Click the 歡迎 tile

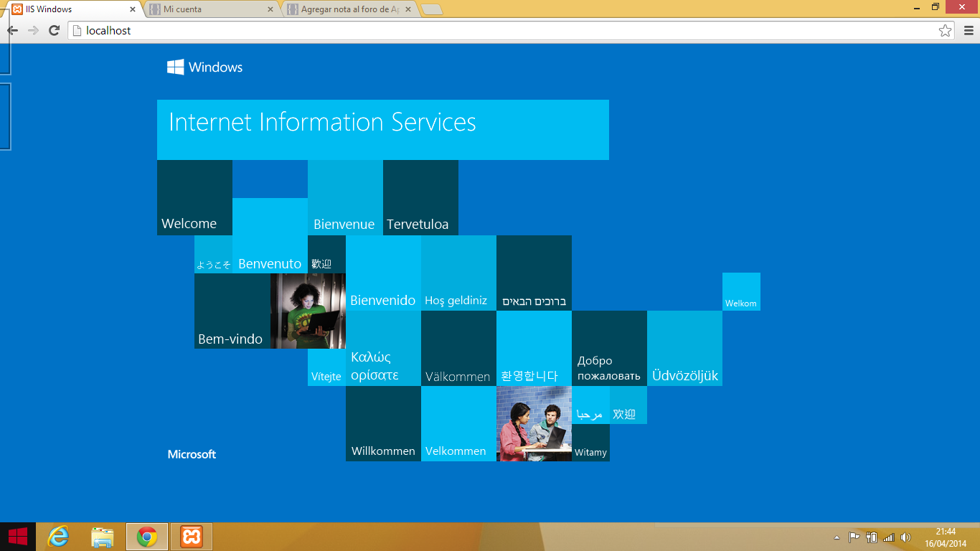tap(326, 254)
